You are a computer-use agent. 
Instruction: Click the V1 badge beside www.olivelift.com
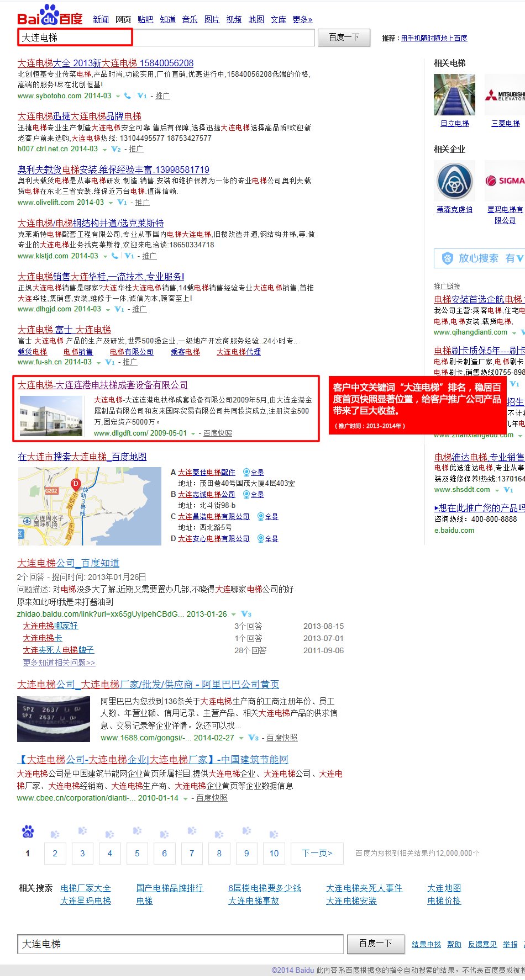(x=122, y=203)
